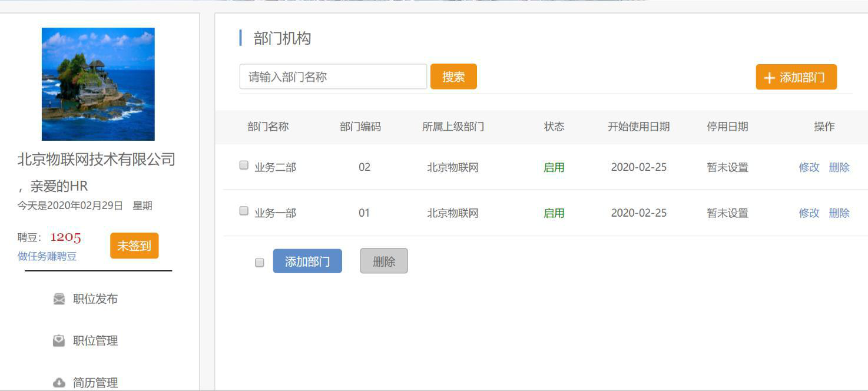Click the island profile picture
Screen dimensions: 868x391
tap(98, 84)
